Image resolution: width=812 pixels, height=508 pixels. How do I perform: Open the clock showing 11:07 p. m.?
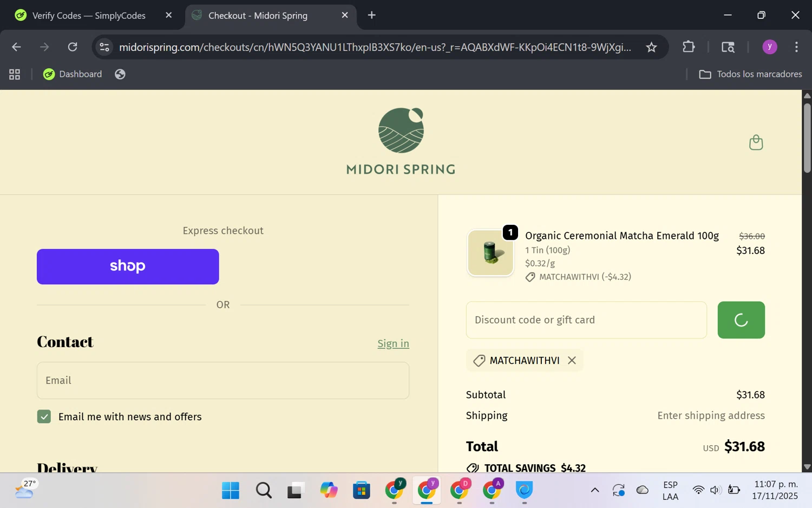coord(775,490)
